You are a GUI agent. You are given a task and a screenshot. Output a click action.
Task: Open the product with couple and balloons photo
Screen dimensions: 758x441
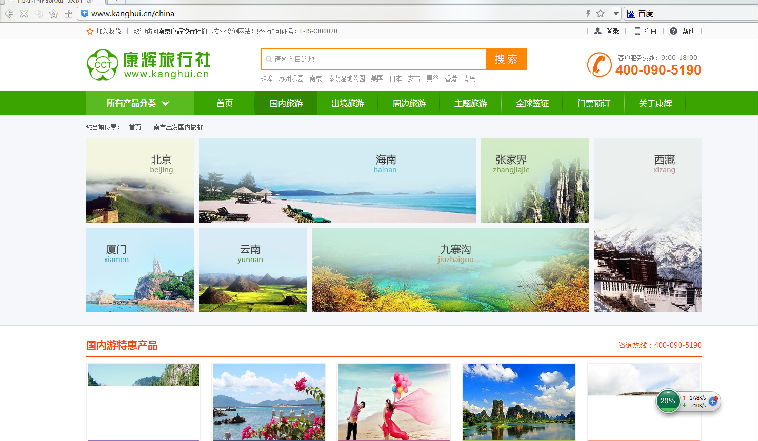[x=394, y=402]
